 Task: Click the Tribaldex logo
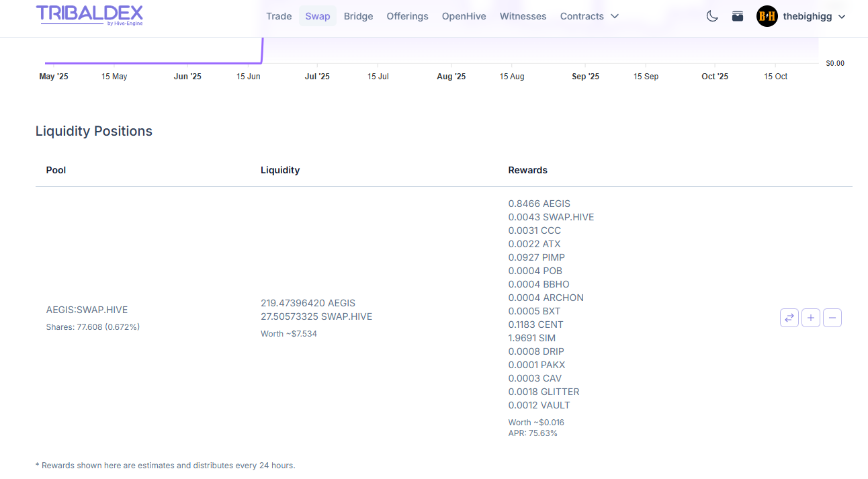point(89,15)
